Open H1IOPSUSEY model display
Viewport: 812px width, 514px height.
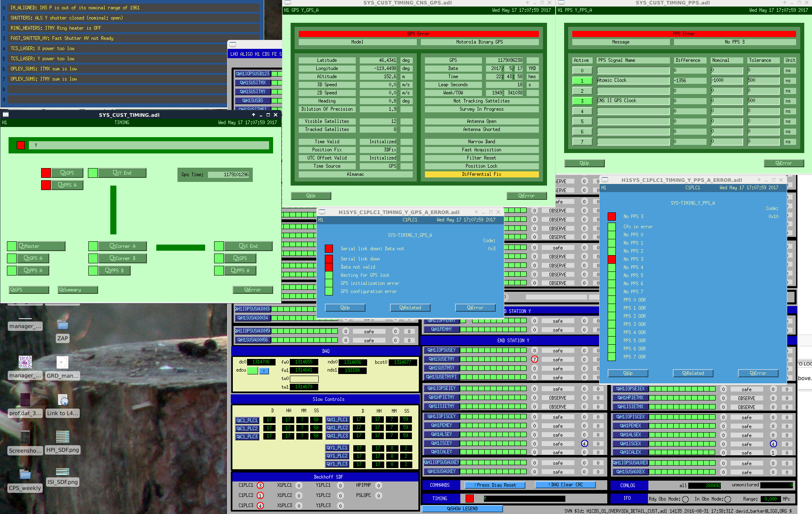click(441, 350)
